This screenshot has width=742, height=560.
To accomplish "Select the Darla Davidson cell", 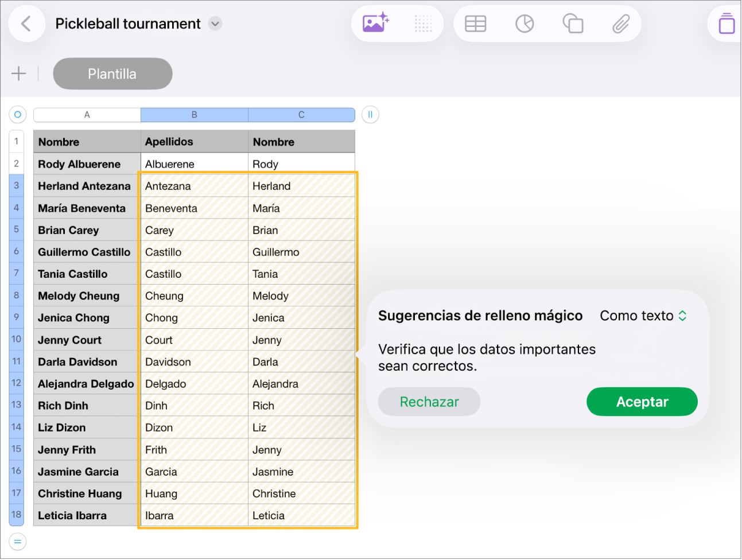I will 87,361.
